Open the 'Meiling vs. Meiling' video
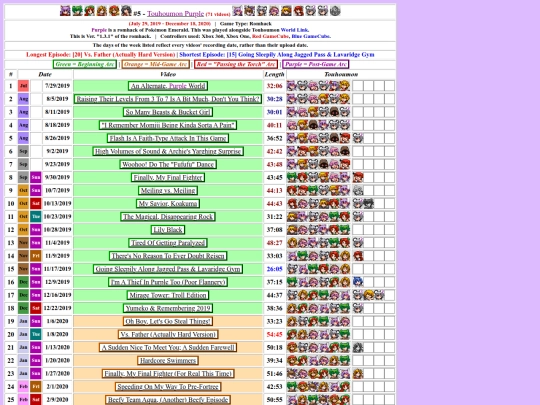 pos(168,190)
